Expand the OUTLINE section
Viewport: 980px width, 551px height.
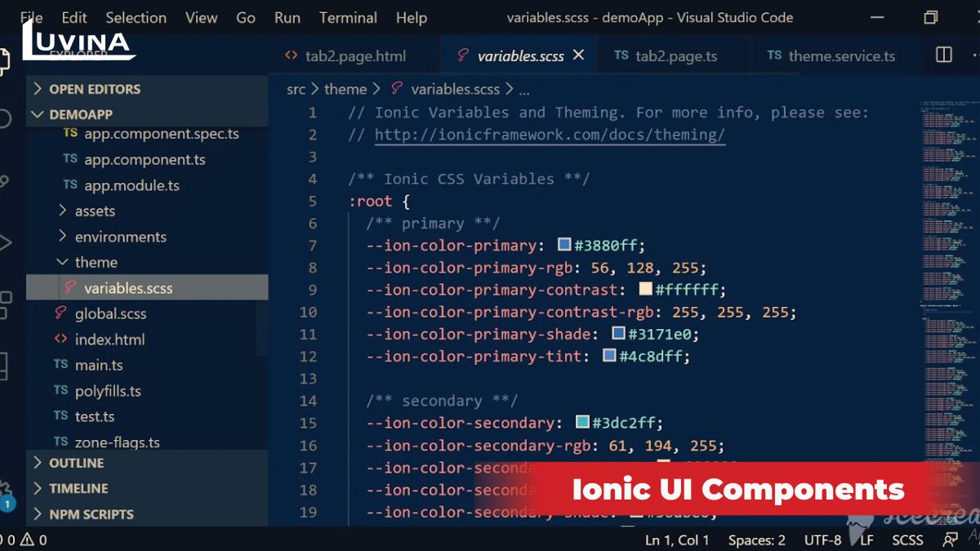click(x=76, y=463)
